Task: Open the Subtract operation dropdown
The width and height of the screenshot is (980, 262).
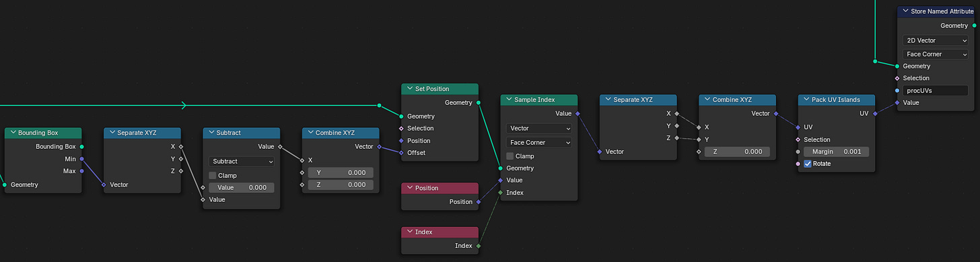Action: 242,162
